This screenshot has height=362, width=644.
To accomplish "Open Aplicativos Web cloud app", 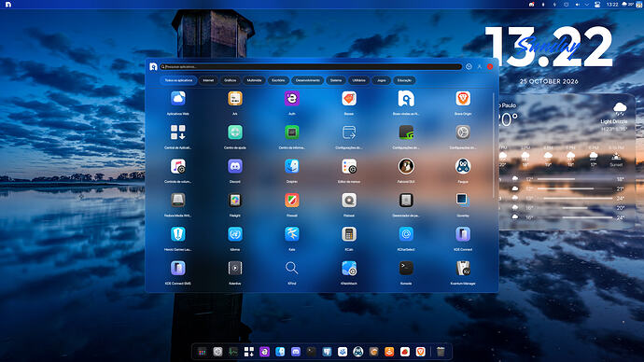I will 178,99.
